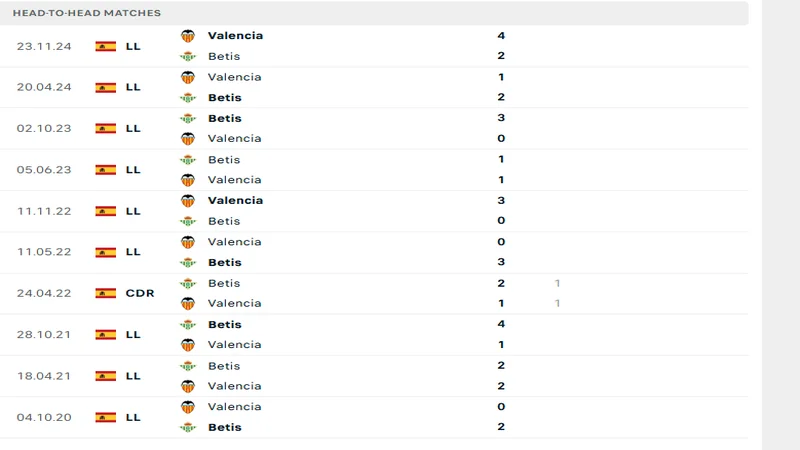Click the Head-to-Head Matches header
This screenshot has height=450, width=800.
(x=87, y=13)
